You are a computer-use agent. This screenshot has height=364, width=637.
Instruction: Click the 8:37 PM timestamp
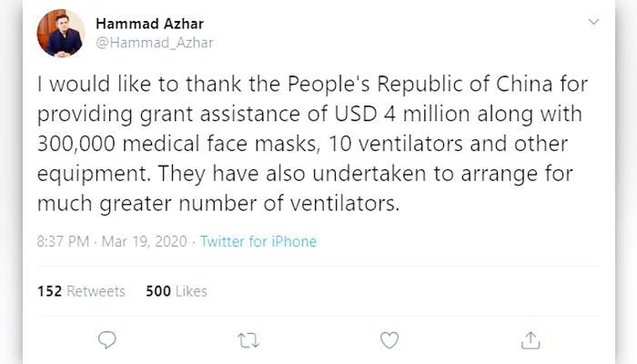pos(63,242)
